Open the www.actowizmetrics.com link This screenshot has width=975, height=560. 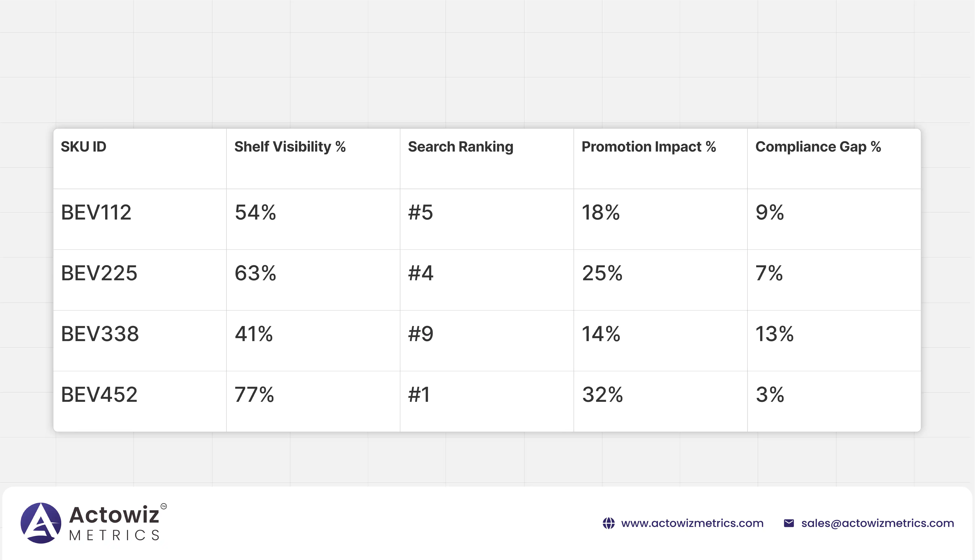point(692,523)
